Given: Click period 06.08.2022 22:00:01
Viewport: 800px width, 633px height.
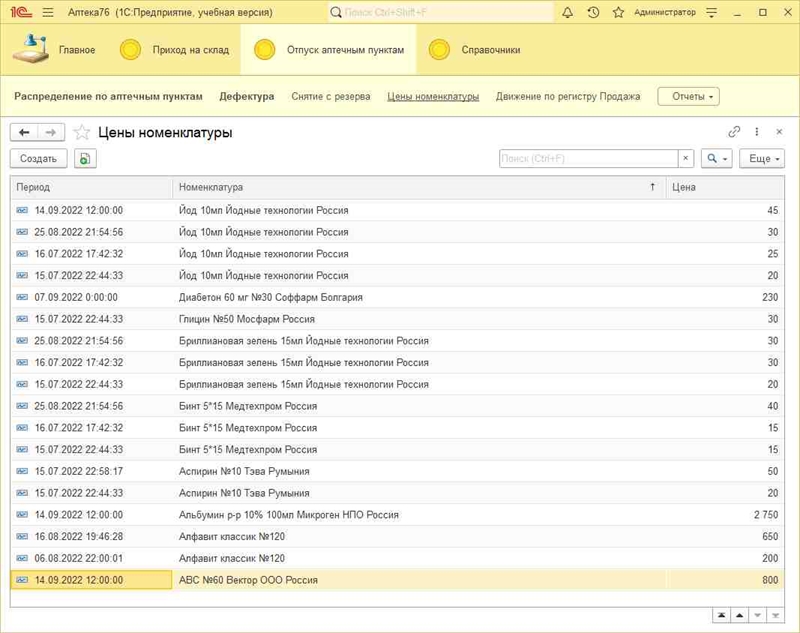Looking at the screenshot, I should tap(79, 558).
